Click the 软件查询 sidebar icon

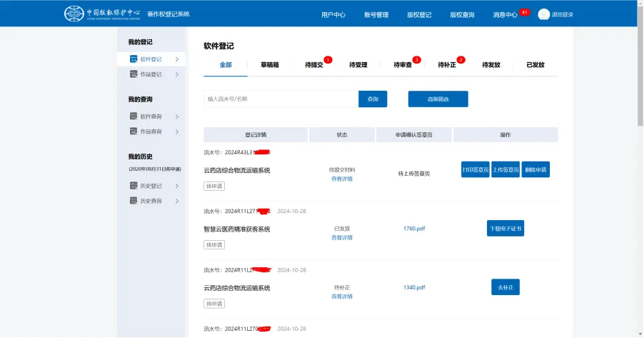coord(134,116)
